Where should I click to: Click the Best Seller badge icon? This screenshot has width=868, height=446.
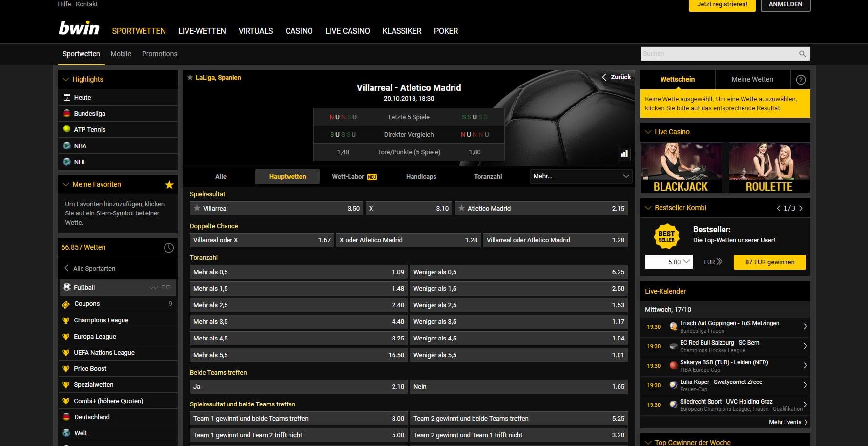[x=666, y=236]
